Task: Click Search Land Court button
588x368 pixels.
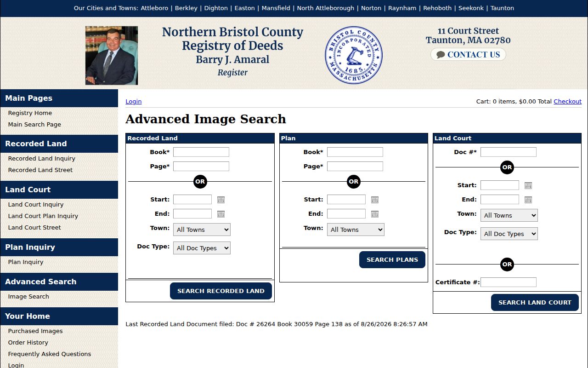Action: [535, 303]
